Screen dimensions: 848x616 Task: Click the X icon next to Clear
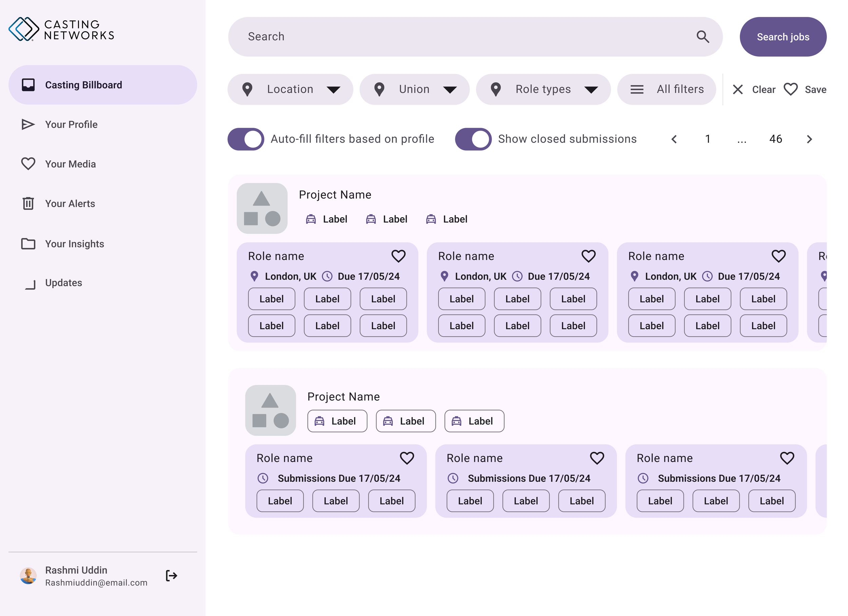pos(738,90)
